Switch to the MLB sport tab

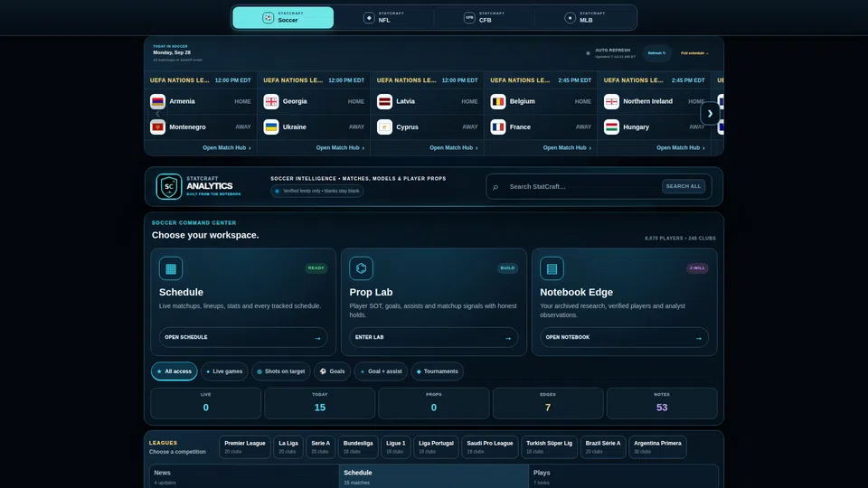coord(585,18)
